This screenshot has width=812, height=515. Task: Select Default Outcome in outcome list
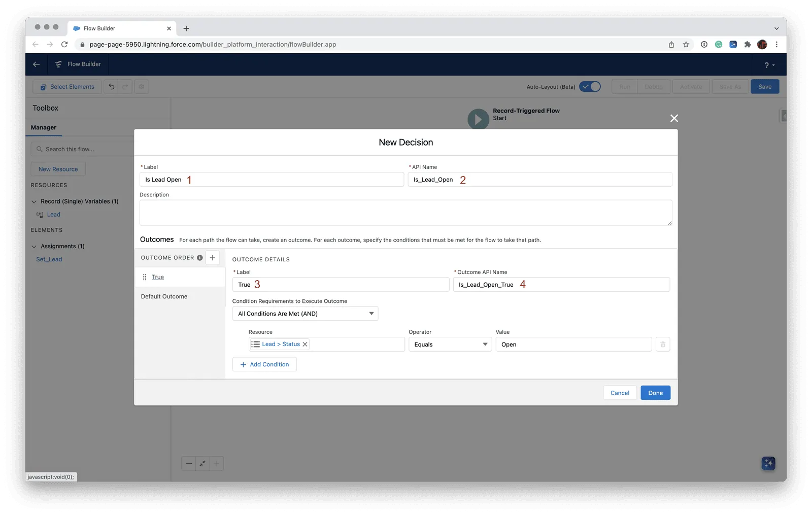164,296
